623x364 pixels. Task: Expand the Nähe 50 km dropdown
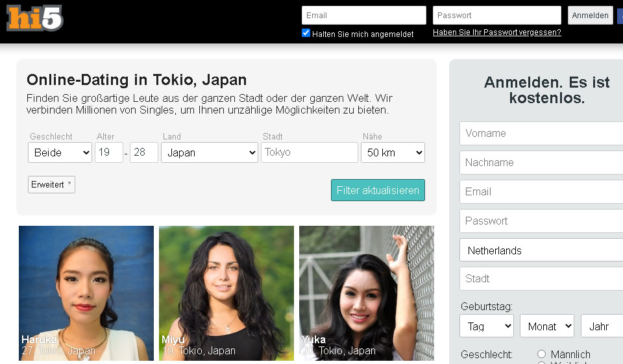[393, 152]
